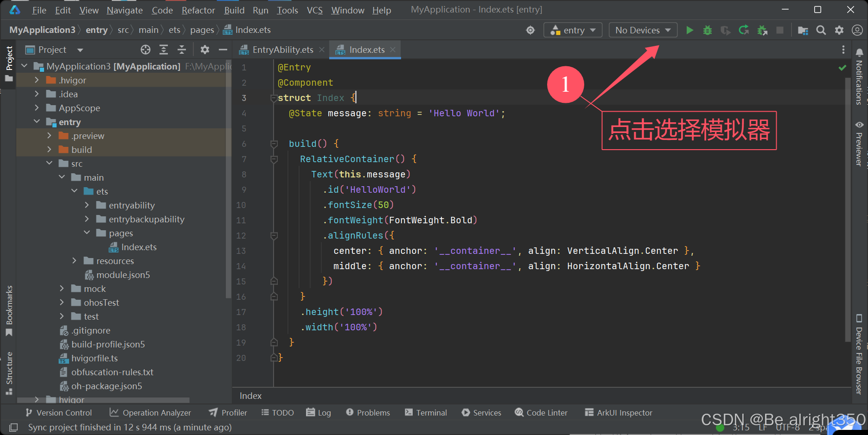Expand the entryability folder
The image size is (868, 435).
coord(87,205)
